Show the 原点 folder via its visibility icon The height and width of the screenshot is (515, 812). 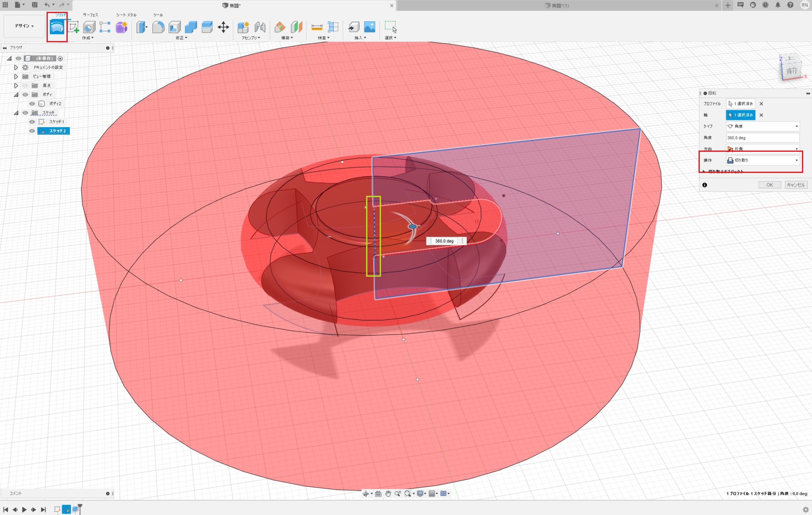pyautogui.click(x=26, y=86)
